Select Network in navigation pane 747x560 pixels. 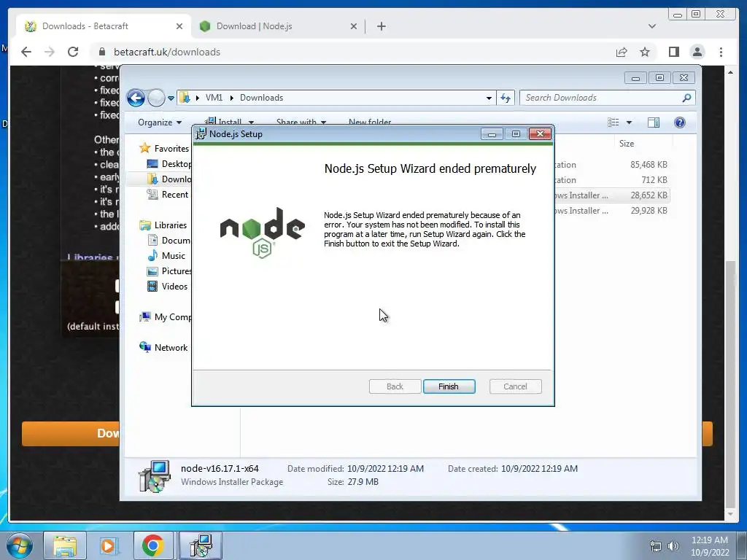click(163, 348)
